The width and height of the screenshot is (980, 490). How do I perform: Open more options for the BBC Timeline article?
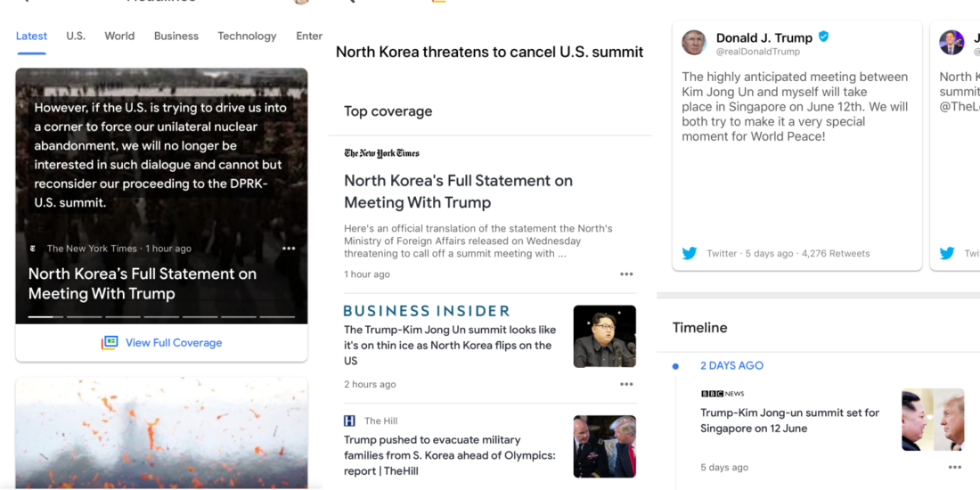[x=954, y=467]
